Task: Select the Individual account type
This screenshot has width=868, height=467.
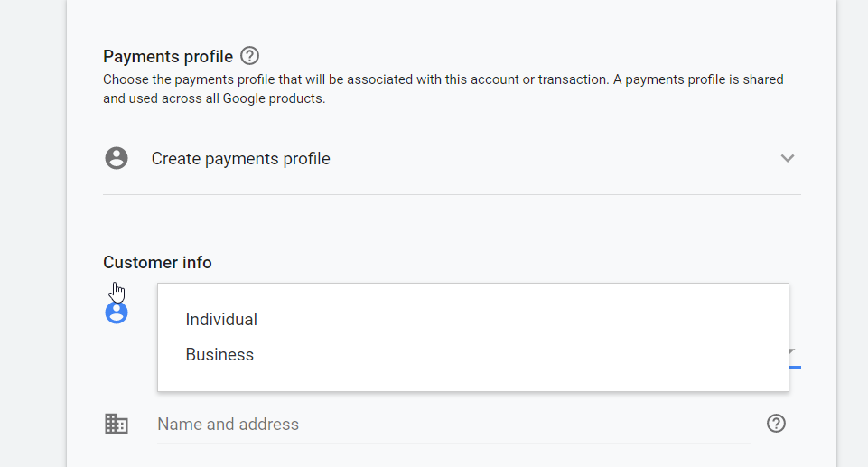Action: 221,320
